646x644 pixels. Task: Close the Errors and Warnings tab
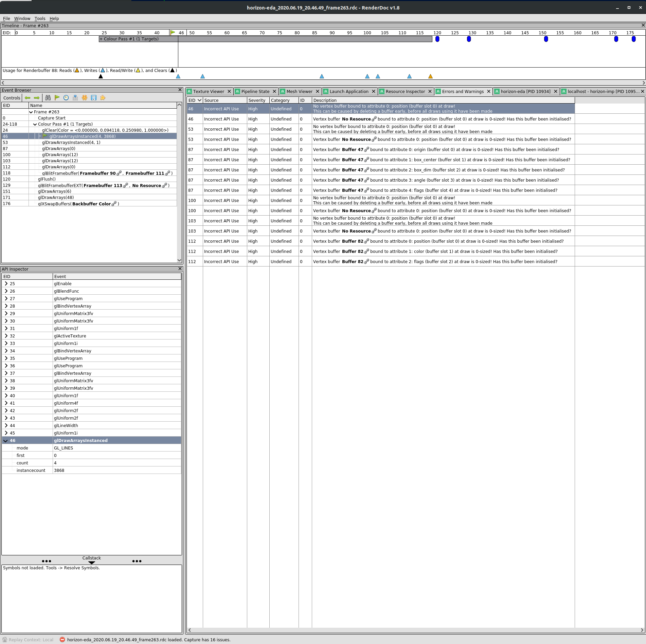point(488,91)
